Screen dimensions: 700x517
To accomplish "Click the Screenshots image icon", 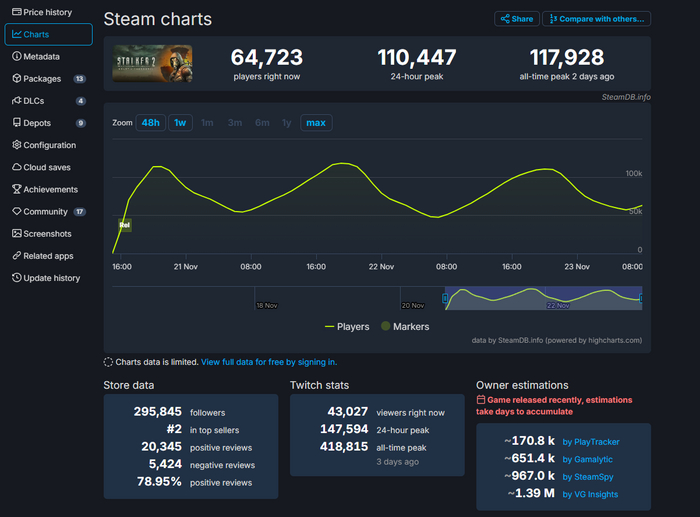I will pyautogui.click(x=16, y=233).
